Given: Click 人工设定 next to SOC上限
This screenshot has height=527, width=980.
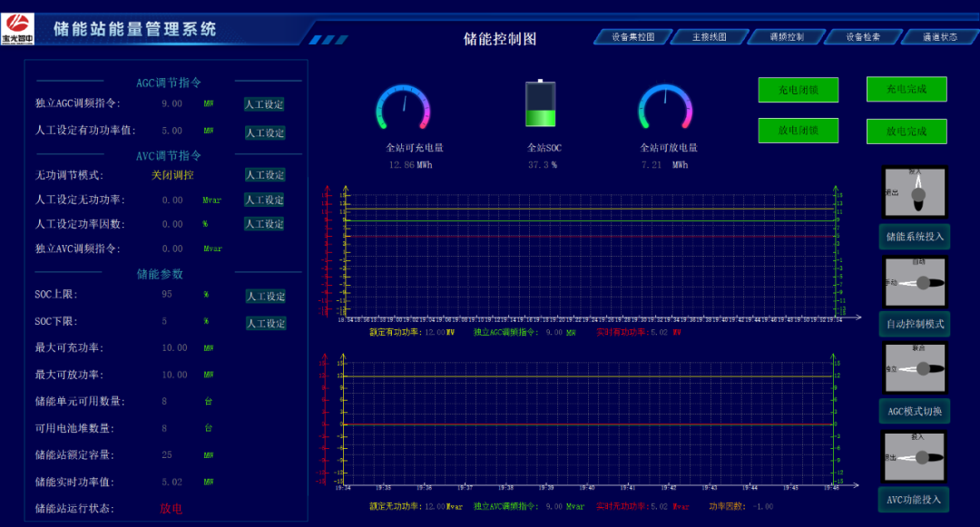Looking at the screenshot, I should point(264,297).
